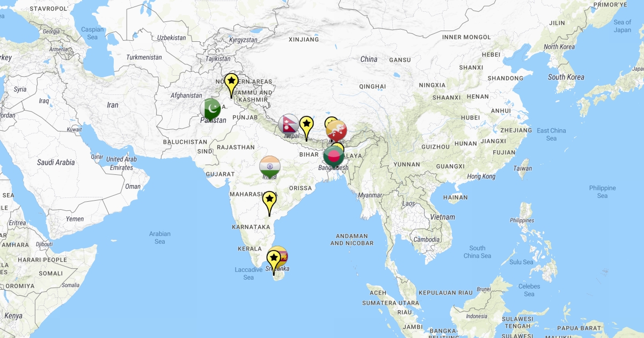This screenshot has width=644, height=338.
Task: Click the Laccadive Sea label
Action: (248, 273)
